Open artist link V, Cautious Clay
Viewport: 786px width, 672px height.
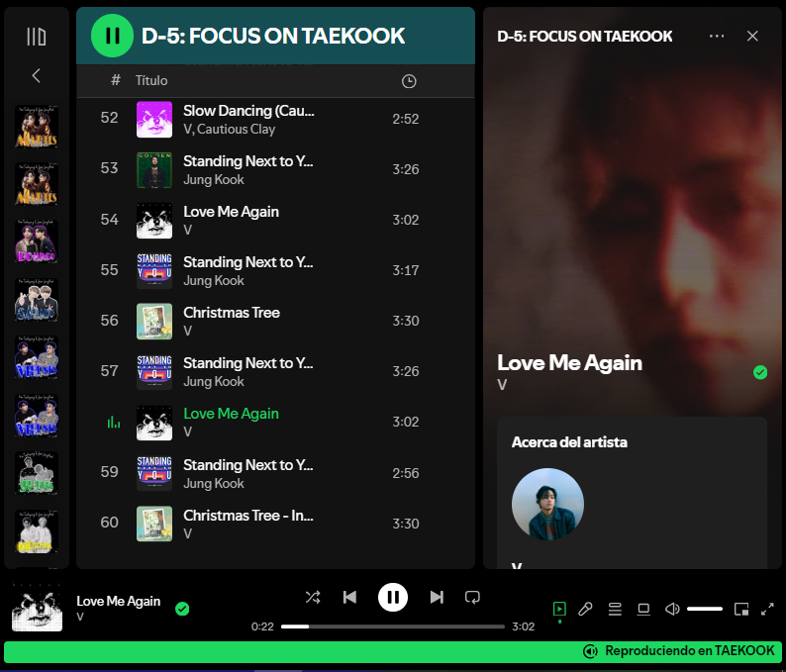[229, 130]
